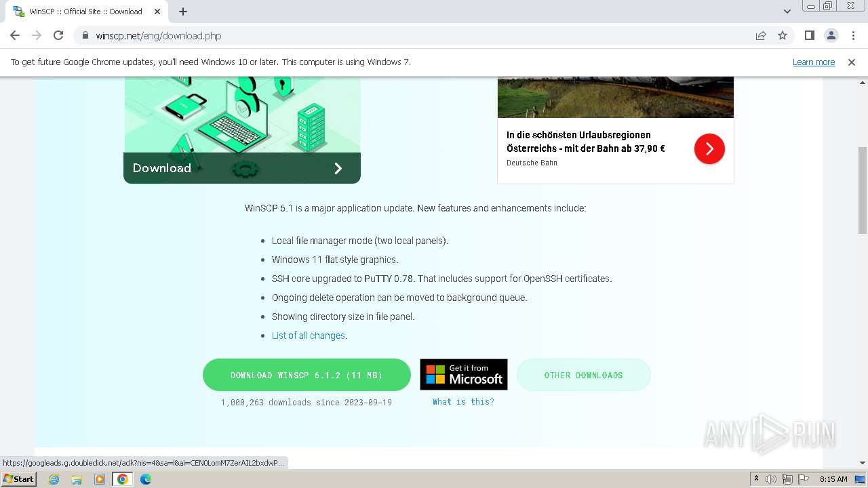868x488 pixels.
Task: Reload the WinSCP download page
Action: (58, 36)
